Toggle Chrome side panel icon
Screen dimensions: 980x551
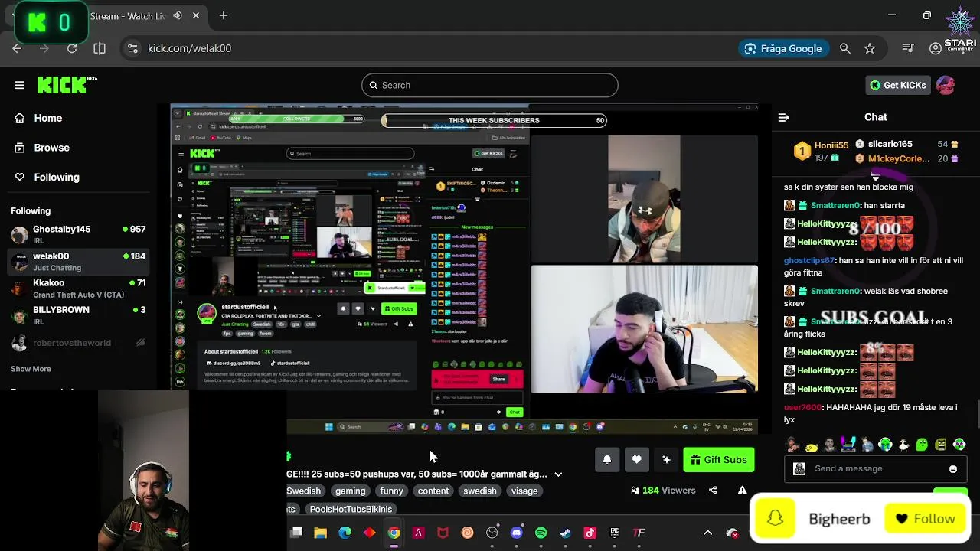click(100, 48)
